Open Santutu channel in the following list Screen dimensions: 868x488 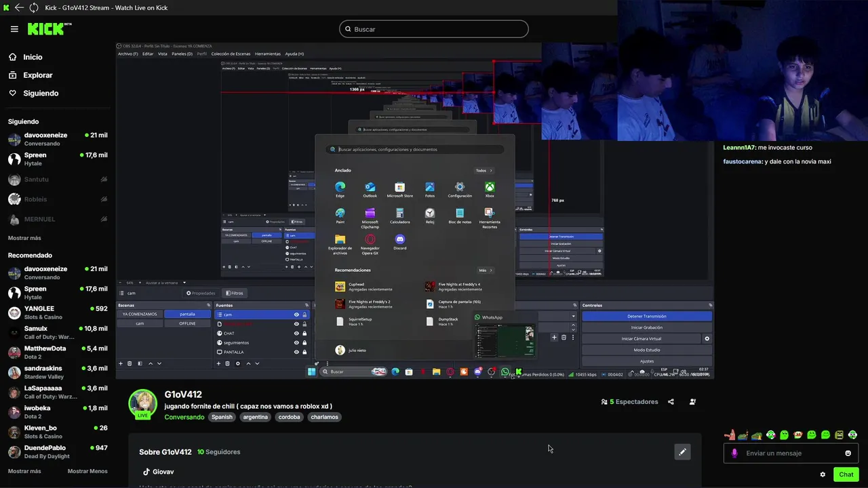[x=57, y=180]
